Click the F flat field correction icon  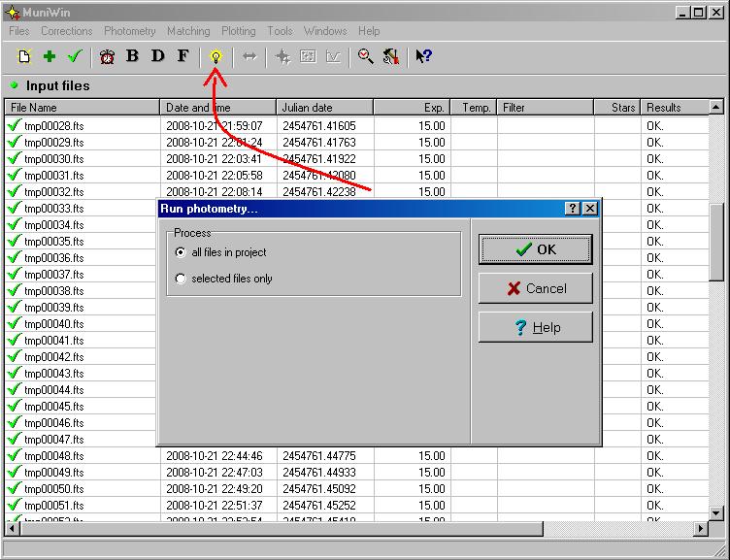[x=182, y=56]
